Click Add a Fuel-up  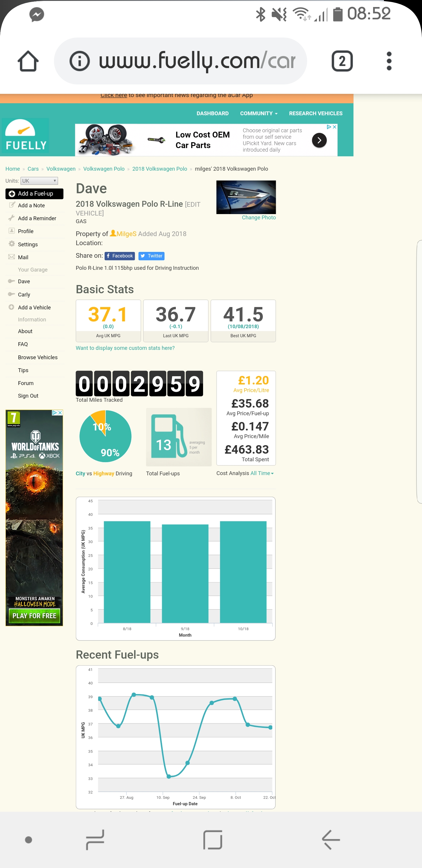34,194
